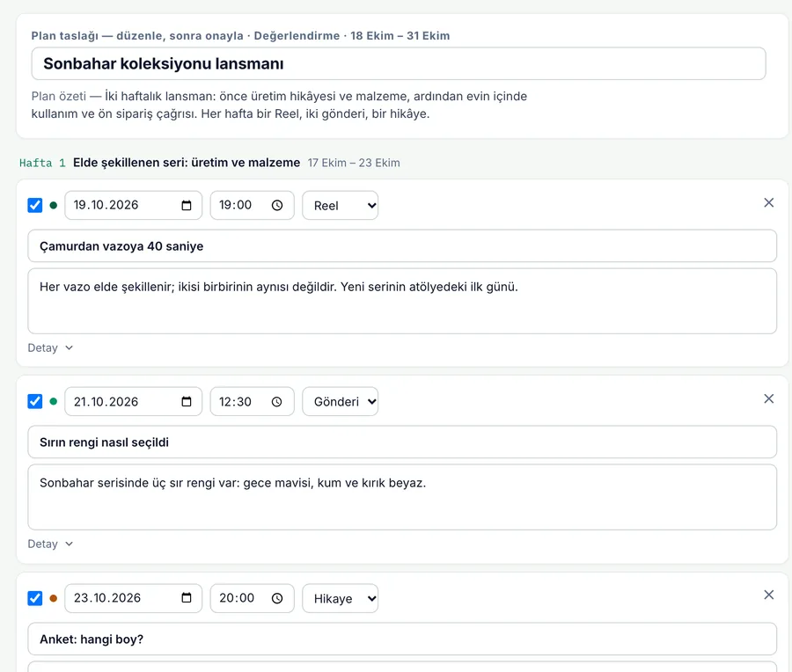Screen dimensions: 792x672
Task: Edit title field 'Anket: hangi boy?'
Action: click(402, 639)
